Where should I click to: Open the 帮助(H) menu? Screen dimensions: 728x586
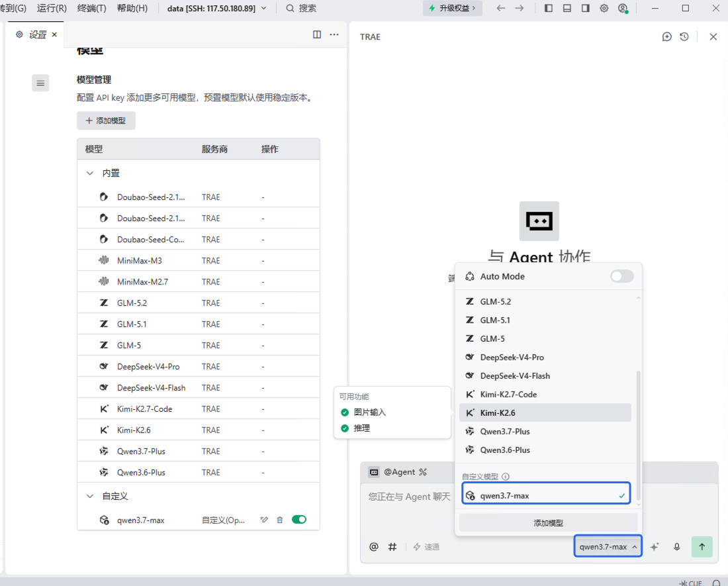coord(132,9)
